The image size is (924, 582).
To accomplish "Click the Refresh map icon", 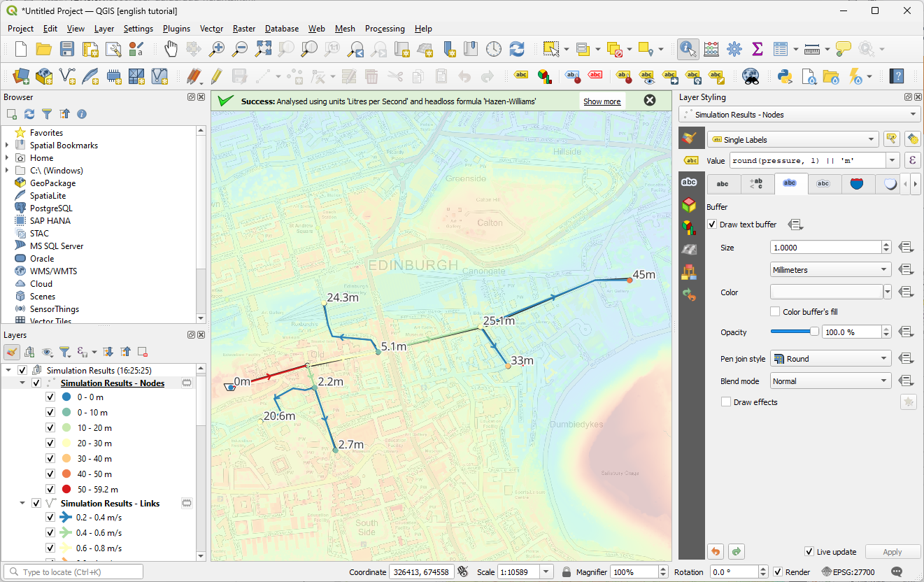I will point(517,49).
